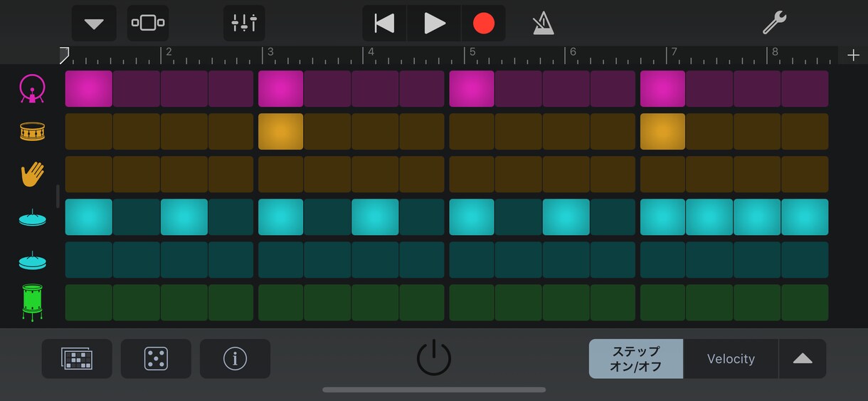This screenshot has height=401, width=868.
Task: Open the mixer track controls
Action: (x=244, y=24)
